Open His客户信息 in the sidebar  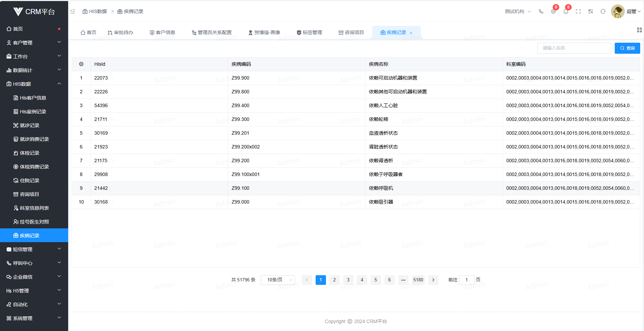(x=34, y=97)
